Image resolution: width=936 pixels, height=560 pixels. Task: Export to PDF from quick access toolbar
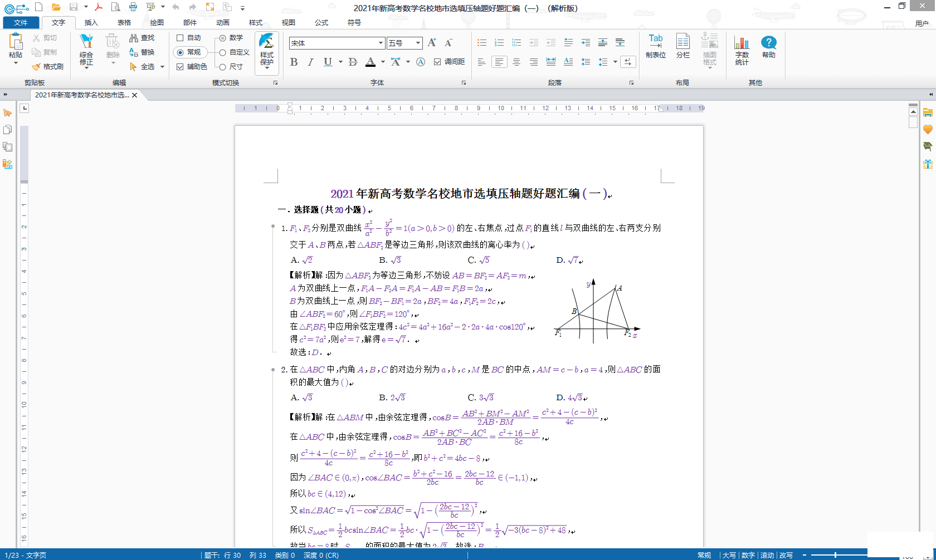(99, 7)
